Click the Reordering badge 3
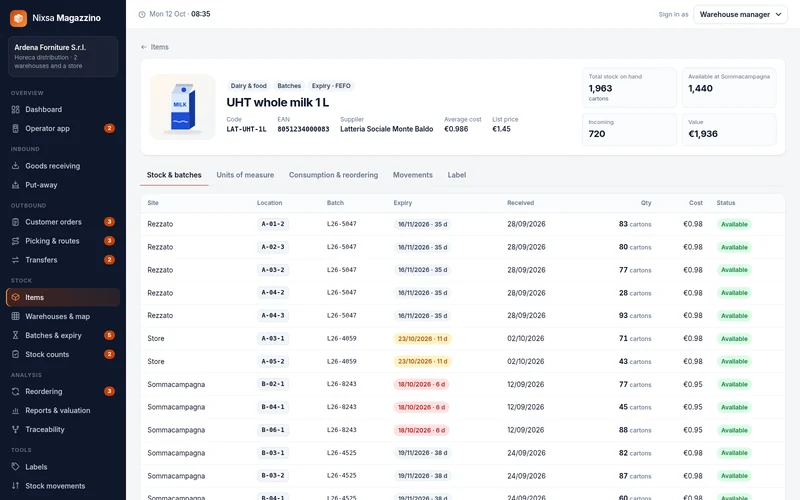This screenshot has height=500, width=800. [x=109, y=391]
